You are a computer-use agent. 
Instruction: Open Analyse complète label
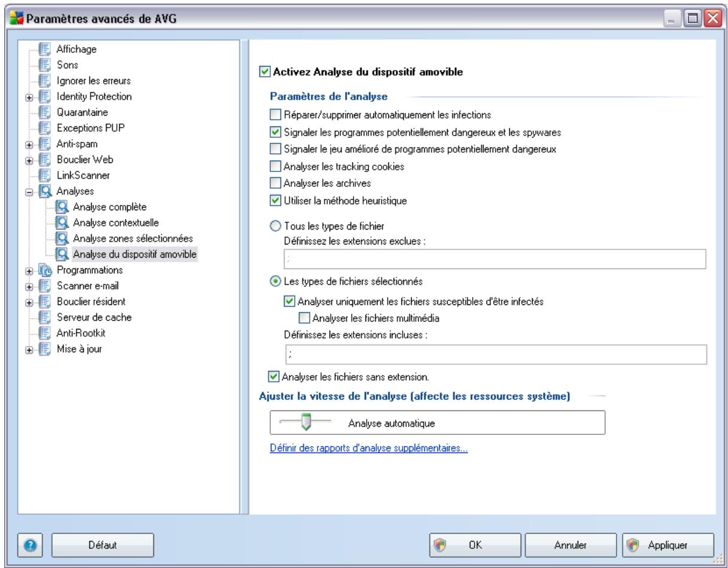coord(110,207)
